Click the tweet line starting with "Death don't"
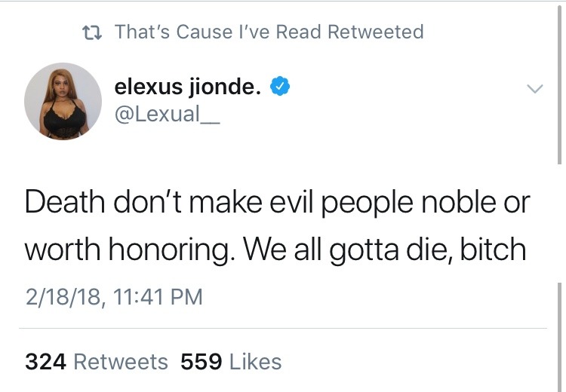This screenshot has height=392, width=566. coord(277,204)
